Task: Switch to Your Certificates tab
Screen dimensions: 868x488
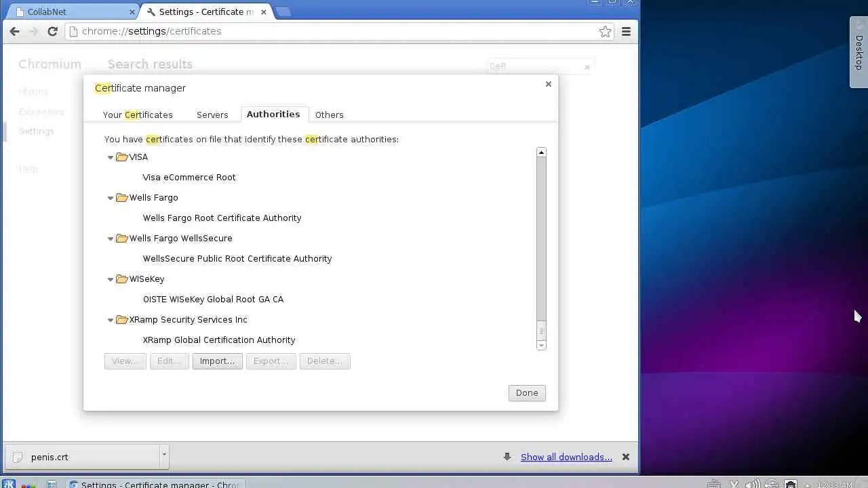Action: click(x=138, y=115)
